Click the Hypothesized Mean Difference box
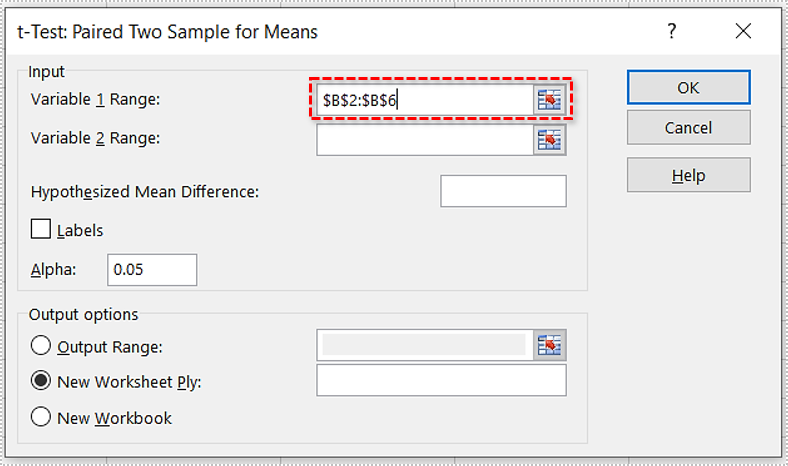This screenshot has width=788, height=466. 503,191
